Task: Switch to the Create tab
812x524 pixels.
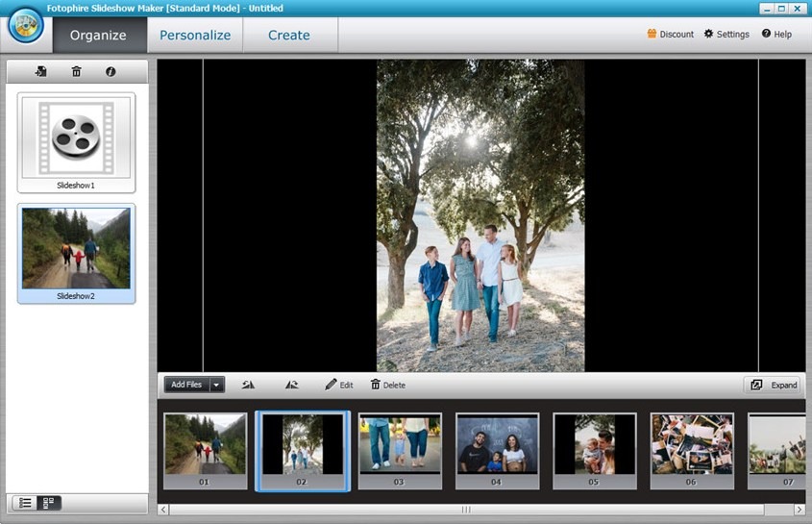Action: click(289, 35)
